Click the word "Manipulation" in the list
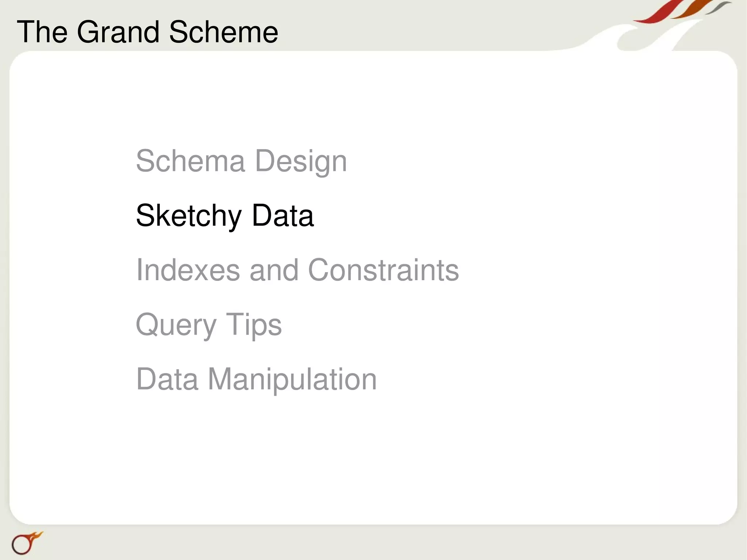This screenshot has width=747, height=560. click(292, 379)
